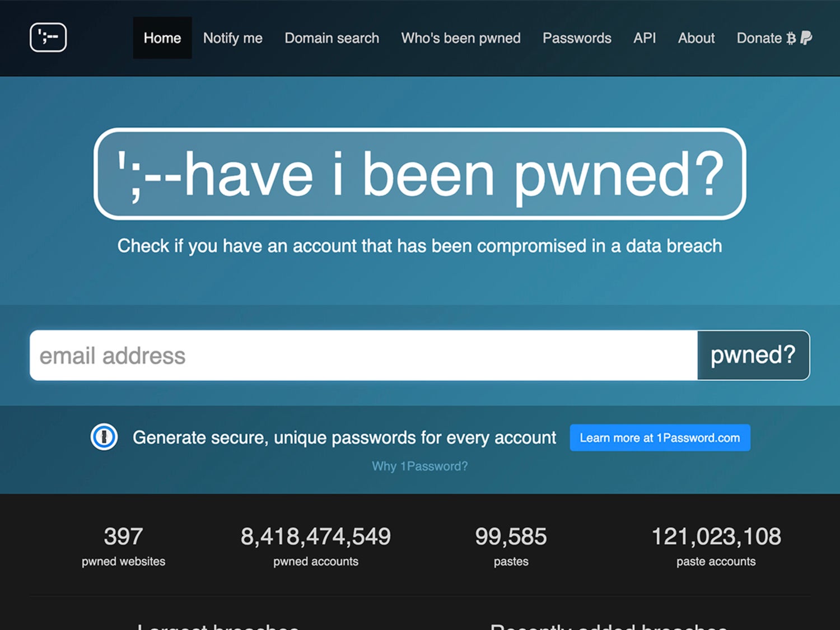Image resolution: width=840 pixels, height=630 pixels.
Task: Click the pwned websites counter
Action: 123,546
